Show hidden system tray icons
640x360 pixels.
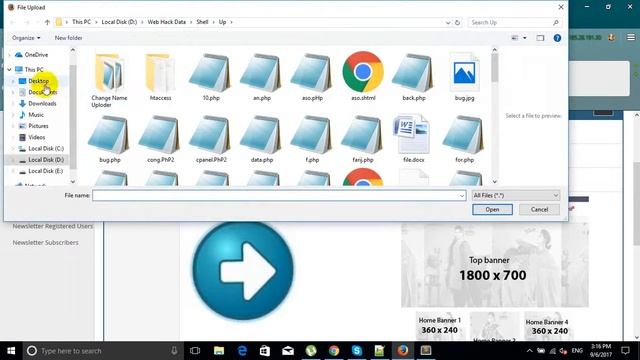click(529, 351)
